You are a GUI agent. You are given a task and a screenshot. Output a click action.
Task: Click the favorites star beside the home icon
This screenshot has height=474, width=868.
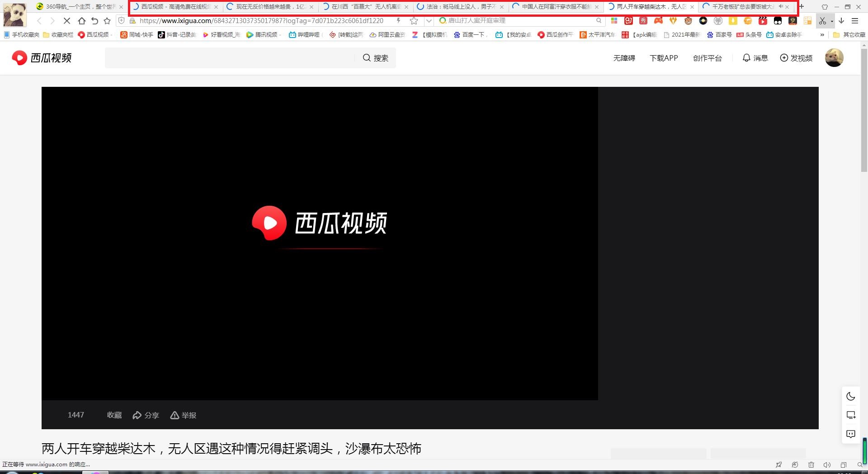tap(107, 21)
